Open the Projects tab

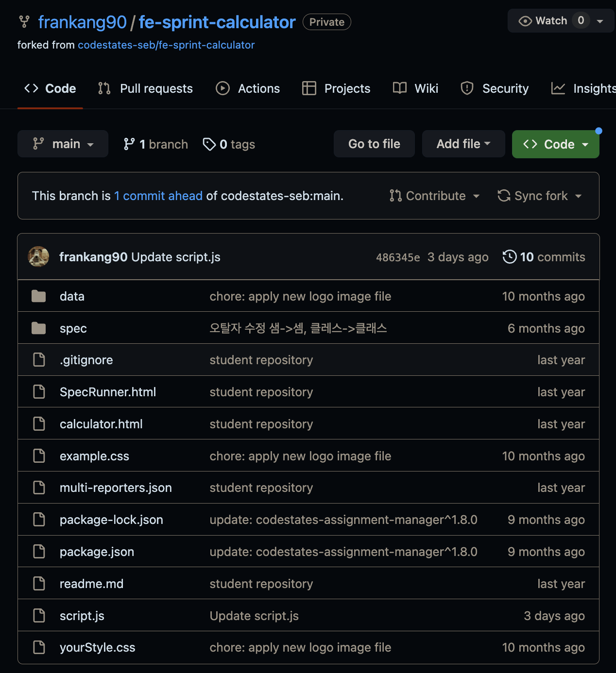[336, 88]
